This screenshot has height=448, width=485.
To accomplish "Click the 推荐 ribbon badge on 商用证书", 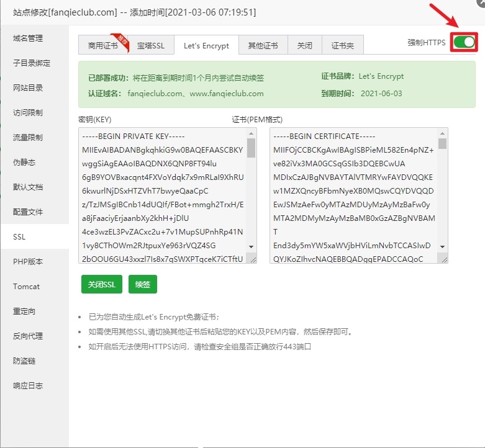I will (x=120, y=42).
